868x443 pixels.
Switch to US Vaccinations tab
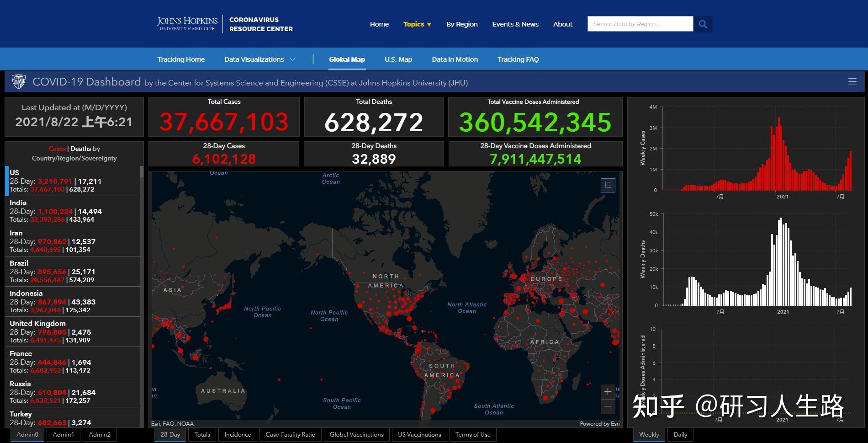pos(419,434)
